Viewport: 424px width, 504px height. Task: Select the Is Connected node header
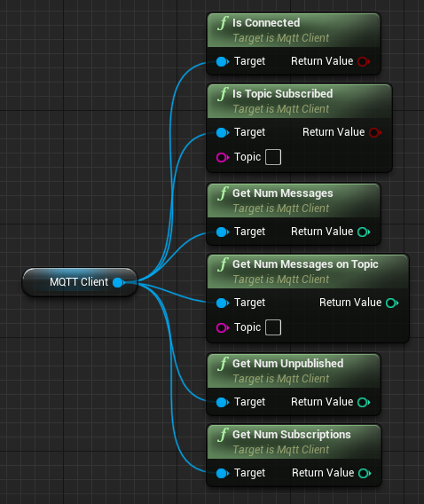[x=294, y=30]
